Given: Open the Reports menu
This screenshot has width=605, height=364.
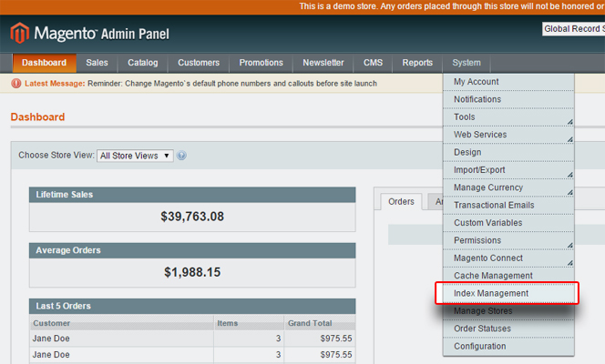Looking at the screenshot, I should tap(417, 63).
